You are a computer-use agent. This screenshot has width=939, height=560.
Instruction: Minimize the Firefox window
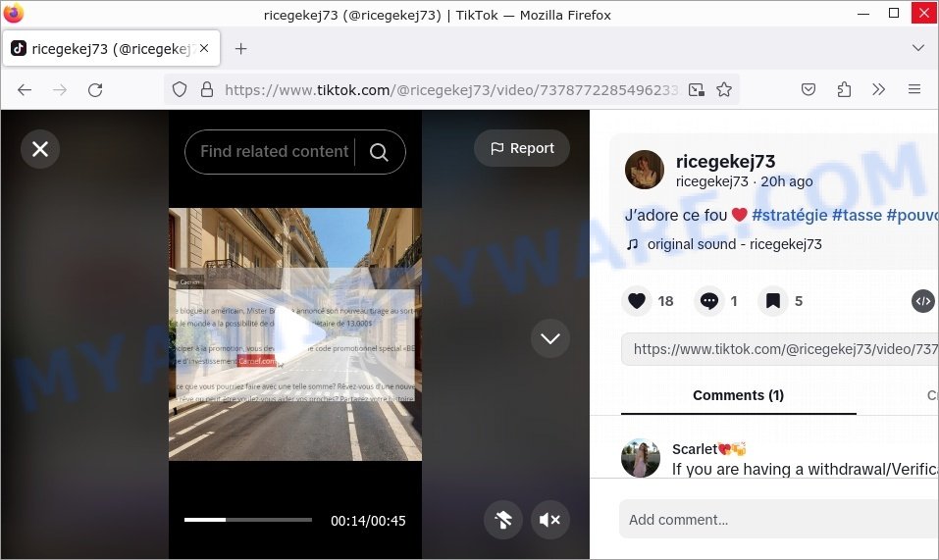(x=863, y=13)
